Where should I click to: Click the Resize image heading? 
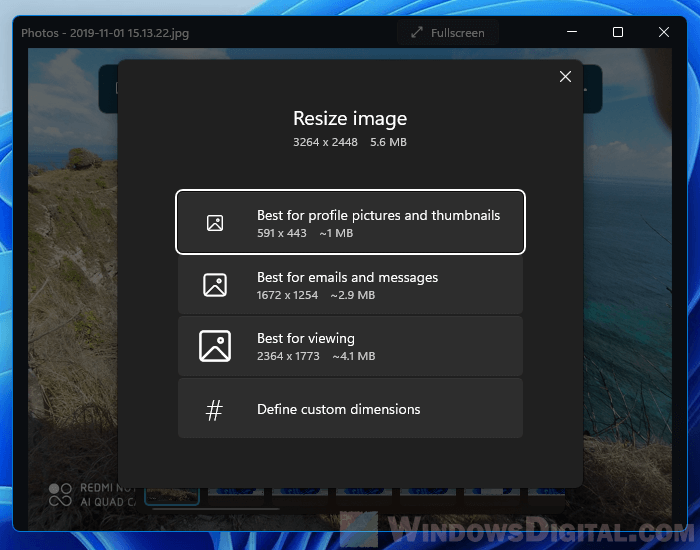click(350, 119)
